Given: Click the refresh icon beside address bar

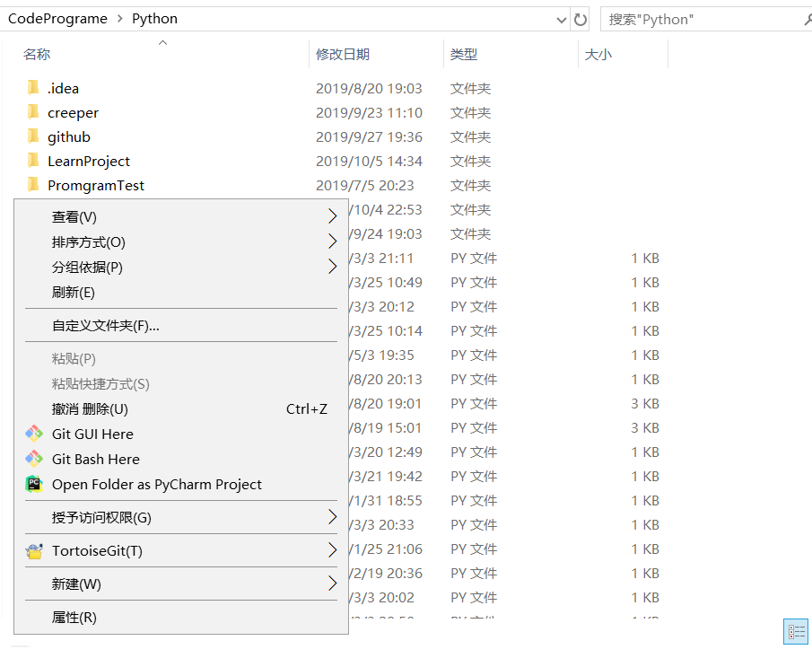Looking at the screenshot, I should click(581, 20).
